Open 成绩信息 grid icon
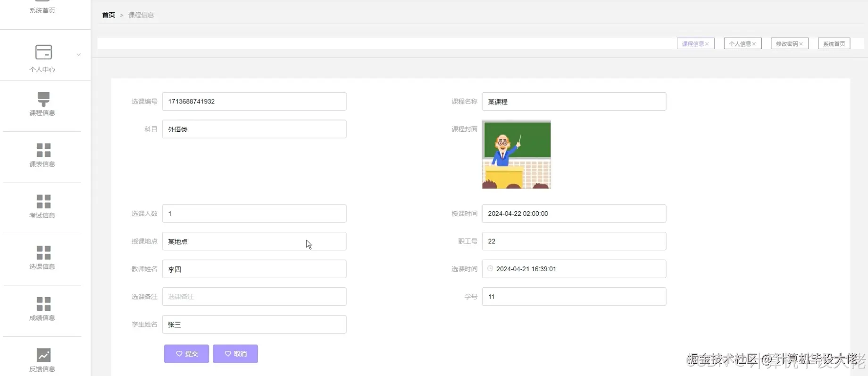868x376 pixels. (x=43, y=304)
